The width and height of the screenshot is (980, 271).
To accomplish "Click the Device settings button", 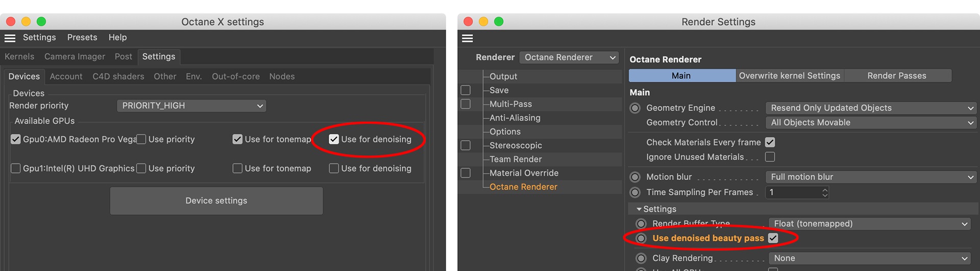I will click(216, 201).
